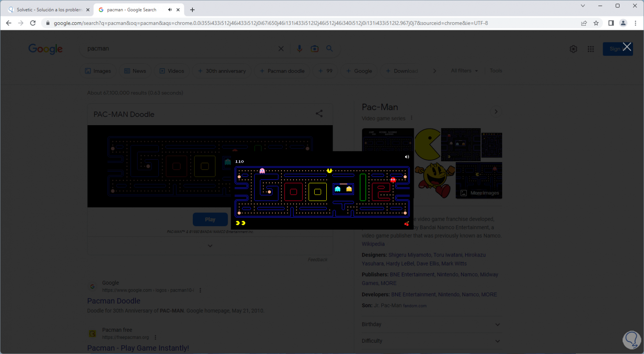Viewport: 644px width, 354px height.
Task: Open the Toru Iwatani designer link
Action: pyautogui.click(x=447, y=255)
